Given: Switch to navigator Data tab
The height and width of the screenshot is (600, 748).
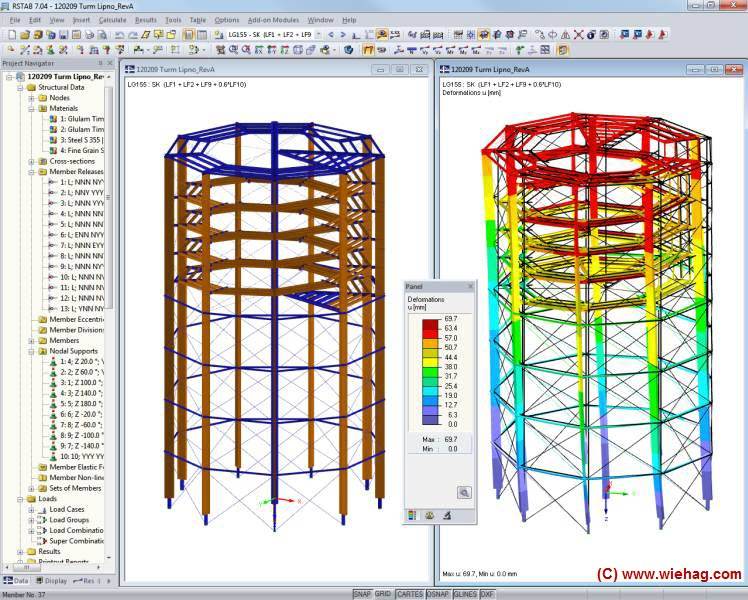Looking at the screenshot, I should (x=16, y=580).
